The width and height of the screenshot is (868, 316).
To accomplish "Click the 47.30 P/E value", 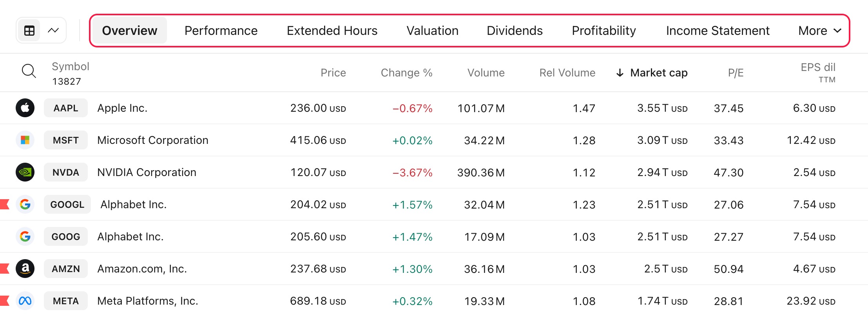I will click(x=728, y=173).
